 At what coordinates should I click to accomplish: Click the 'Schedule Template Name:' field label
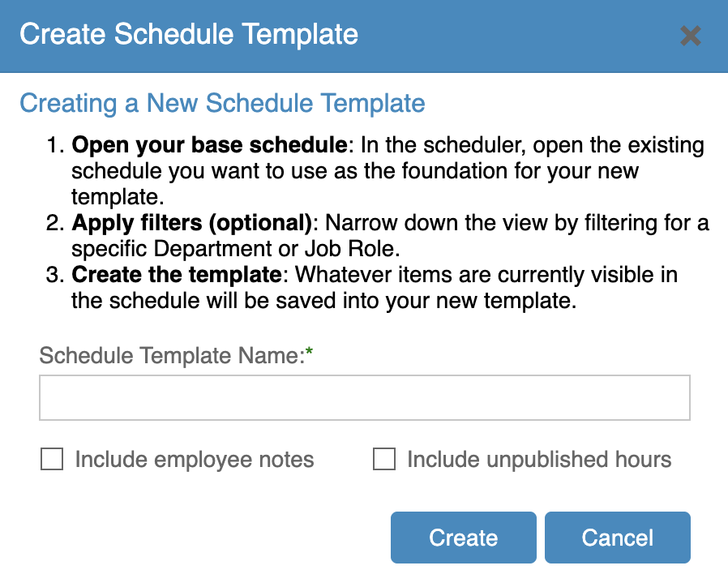171,354
